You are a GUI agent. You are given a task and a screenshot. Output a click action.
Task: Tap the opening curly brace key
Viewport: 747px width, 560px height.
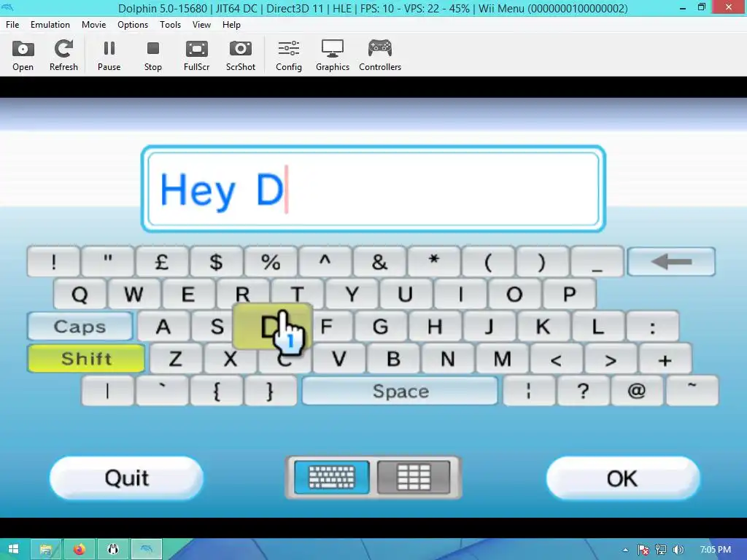pos(216,391)
